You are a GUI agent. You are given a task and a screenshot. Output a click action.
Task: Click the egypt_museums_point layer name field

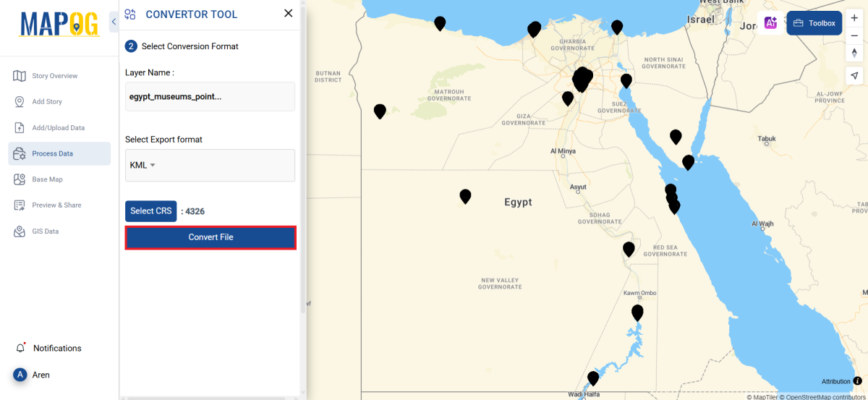coord(210,96)
